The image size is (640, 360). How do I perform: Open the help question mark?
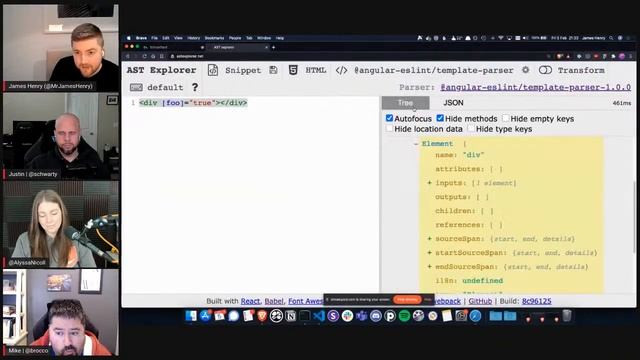coord(195,87)
